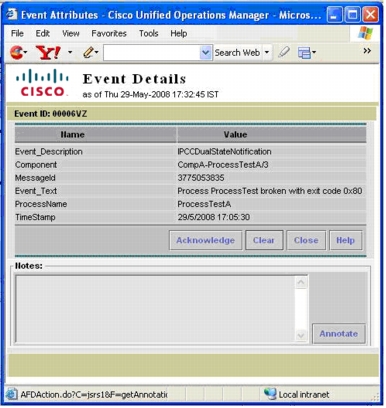This screenshot has height=408, width=386.
Task: Open the Tools menu
Action: (149, 33)
